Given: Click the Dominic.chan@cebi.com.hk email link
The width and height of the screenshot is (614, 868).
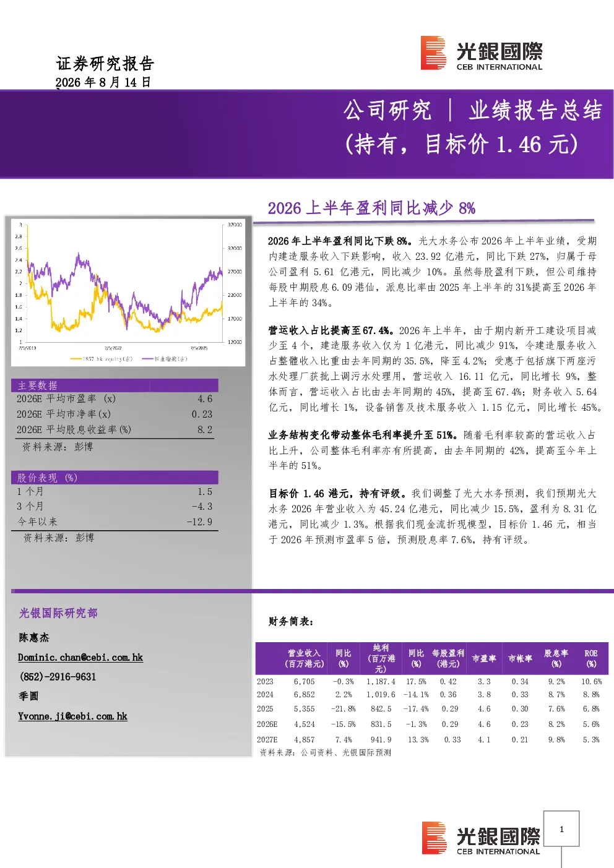Looking at the screenshot, I should 80,658.
